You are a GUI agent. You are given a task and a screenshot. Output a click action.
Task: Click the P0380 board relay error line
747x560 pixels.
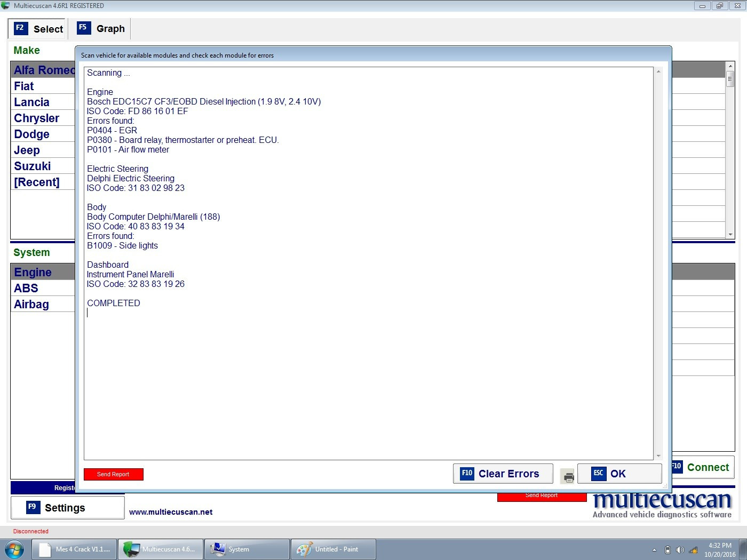coord(183,140)
